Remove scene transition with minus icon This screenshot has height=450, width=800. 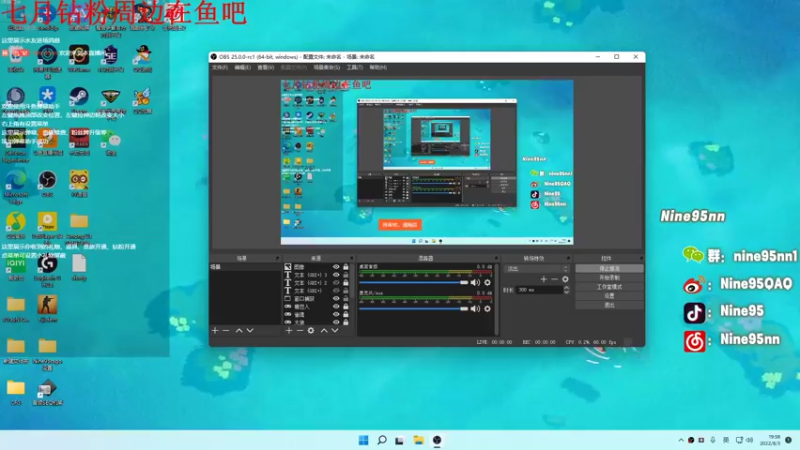[554, 279]
